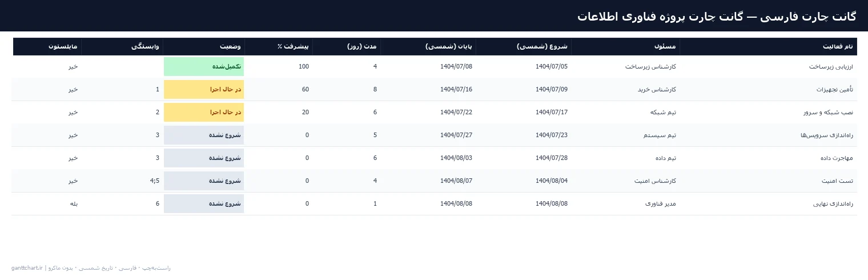The width and height of the screenshot is (868, 280).
Task: Select end date 1404/07/27
Action: (456, 135)
